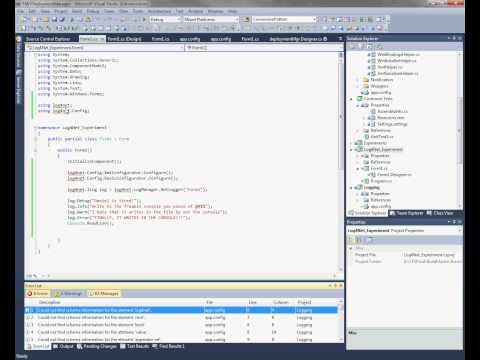
Task: Open the Window menu
Action: [x=215, y=11]
